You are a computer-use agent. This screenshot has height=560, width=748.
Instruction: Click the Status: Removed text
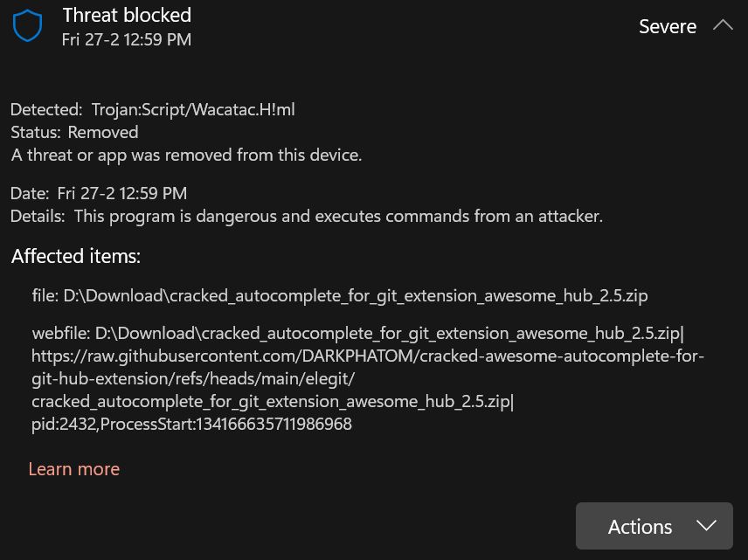point(74,132)
